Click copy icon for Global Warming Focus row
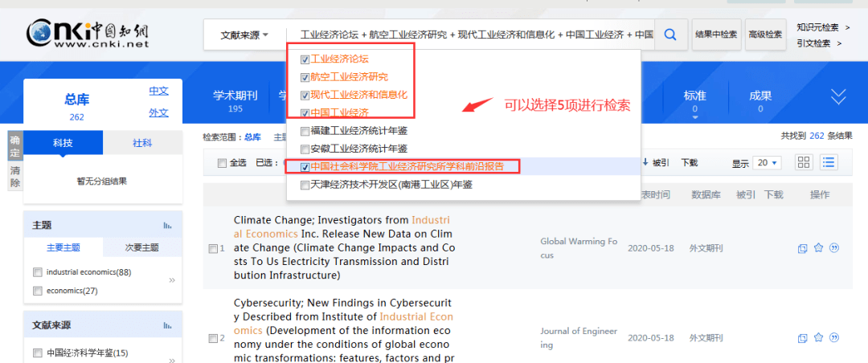 802,248
